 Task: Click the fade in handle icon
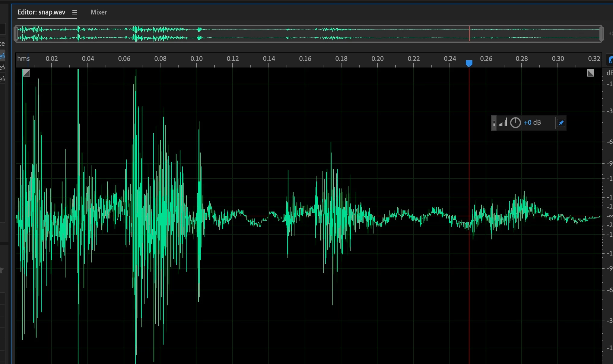click(x=26, y=73)
